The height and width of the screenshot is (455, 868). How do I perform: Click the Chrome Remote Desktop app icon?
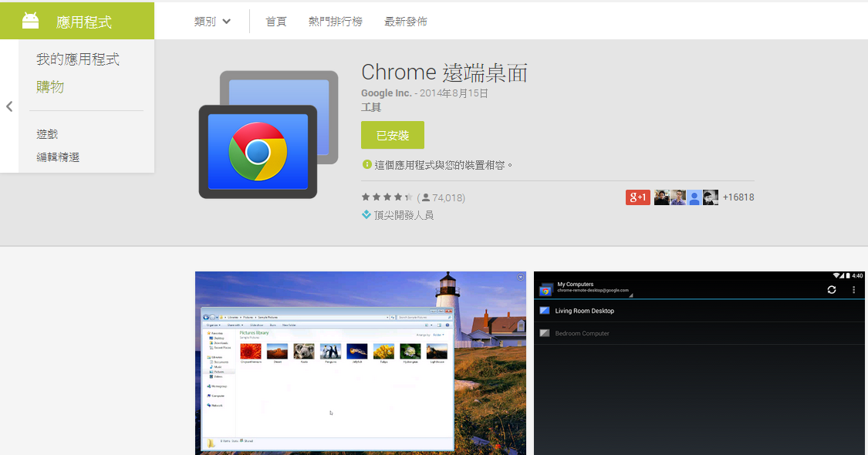(268, 134)
